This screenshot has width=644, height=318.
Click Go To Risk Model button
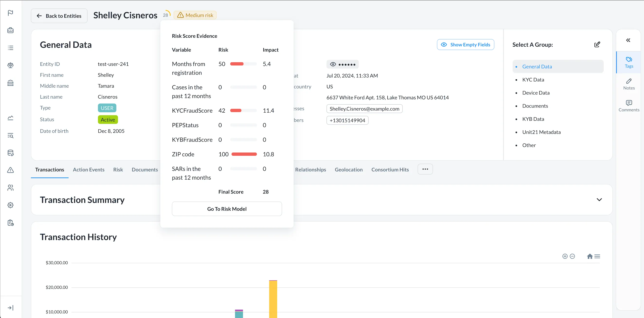tap(227, 209)
